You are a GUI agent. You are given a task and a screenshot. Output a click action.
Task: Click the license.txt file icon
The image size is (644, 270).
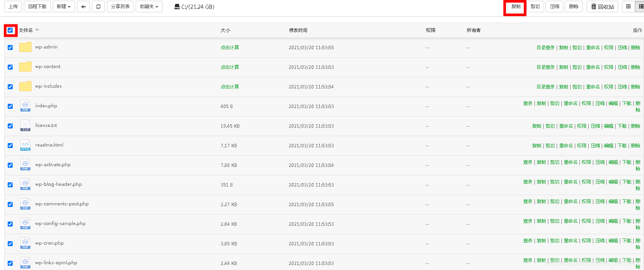click(x=25, y=126)
